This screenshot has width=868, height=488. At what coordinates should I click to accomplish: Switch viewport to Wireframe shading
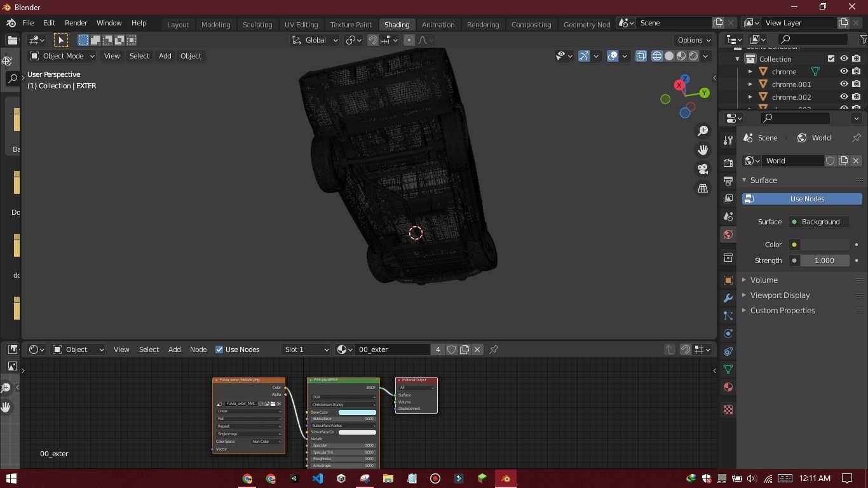[x=657, y=56]
